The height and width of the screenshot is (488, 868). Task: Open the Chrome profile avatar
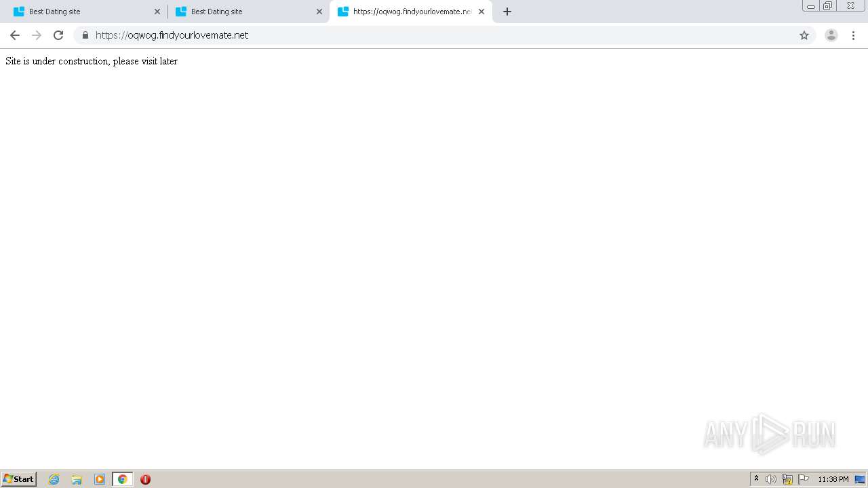[x=831, y=35]
